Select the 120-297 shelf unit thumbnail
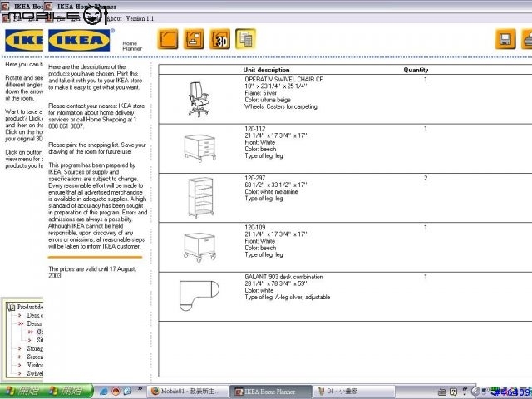The width and height of the screenshot is (532, 399). tap(200, 198)
